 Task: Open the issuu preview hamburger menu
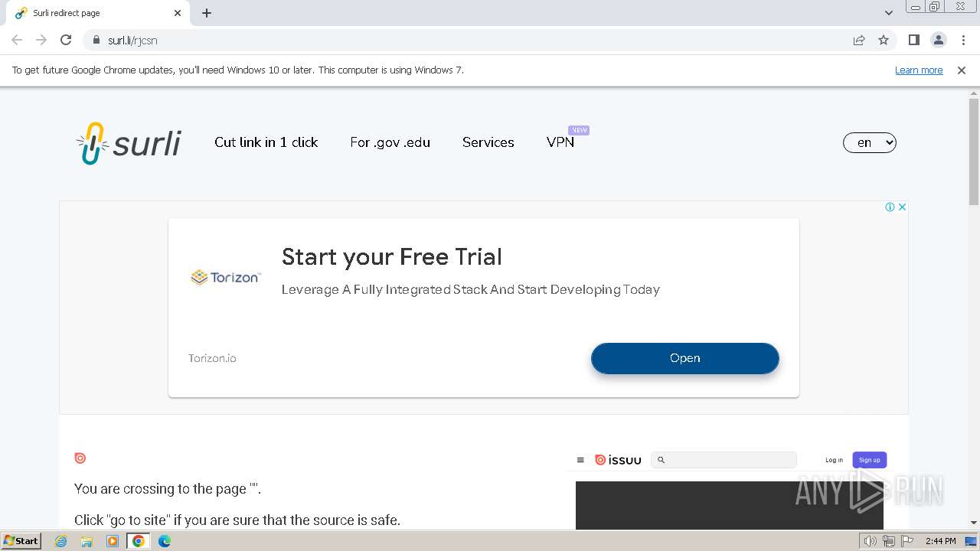pyautogui.click(x=580, y=460)
